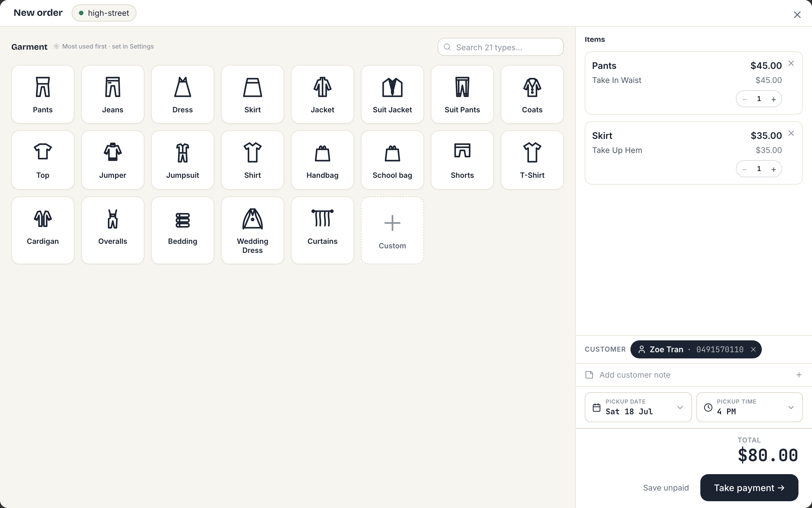
Task: Add a customer note
Action: (694, 375)
